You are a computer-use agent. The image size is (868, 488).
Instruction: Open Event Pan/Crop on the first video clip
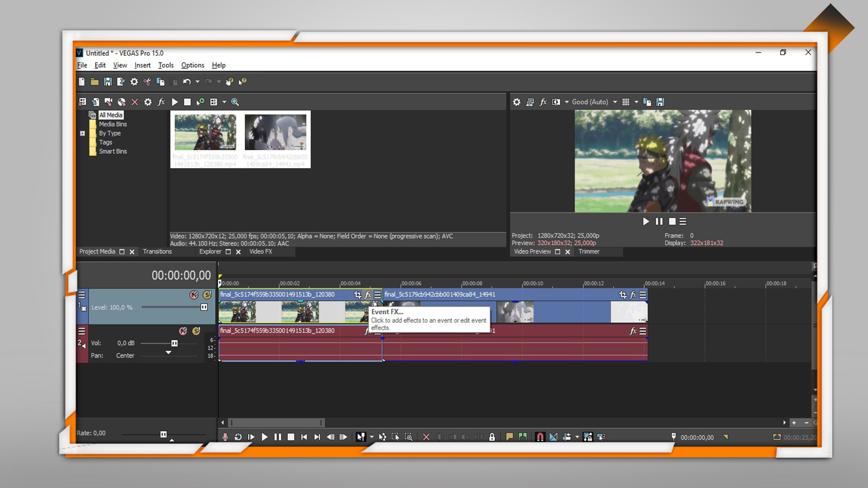click(x=358, y=295)
